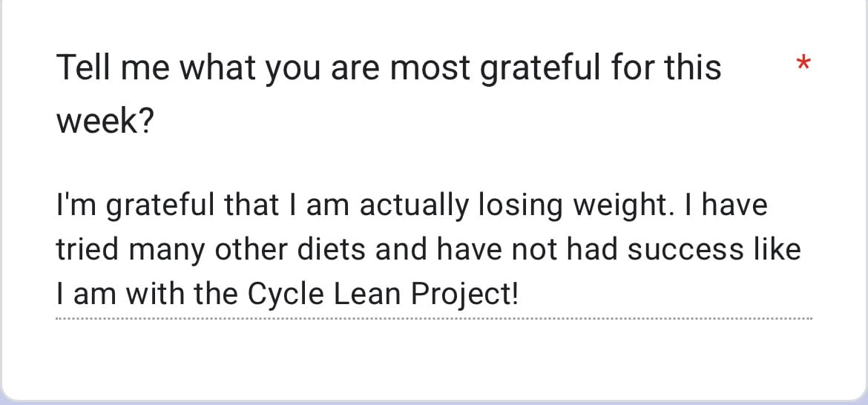Click "success like" in the answer
Viewport: 868px width, 405px height.
point(714,250)
